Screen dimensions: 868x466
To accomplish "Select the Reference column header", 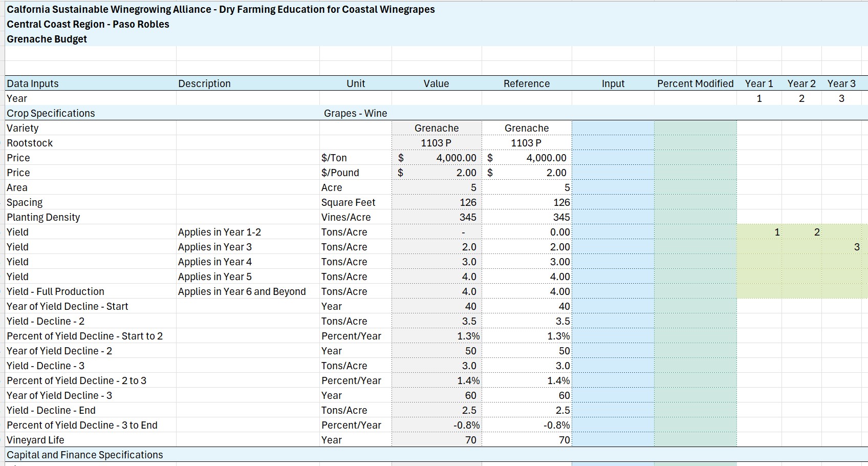I will click(527, 83).
